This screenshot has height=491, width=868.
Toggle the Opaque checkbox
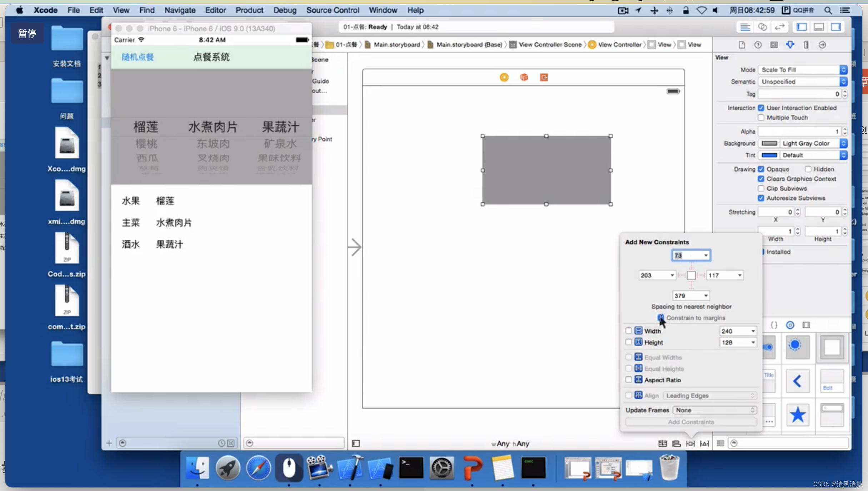[761, 169]
